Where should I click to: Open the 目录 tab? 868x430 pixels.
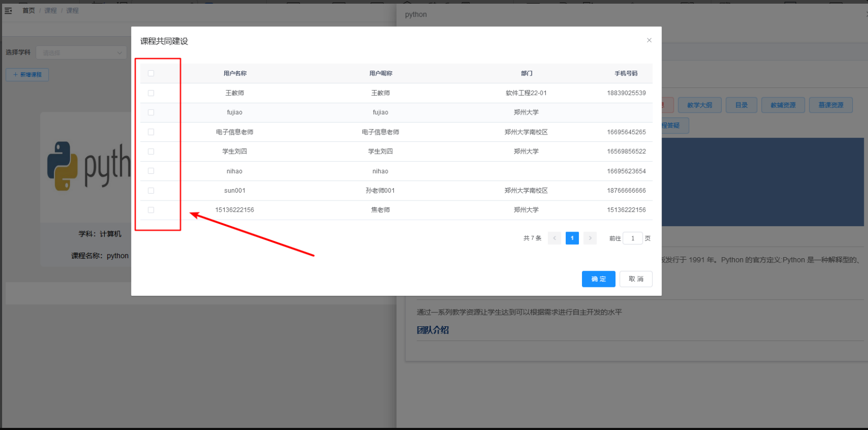pos(741,105)
